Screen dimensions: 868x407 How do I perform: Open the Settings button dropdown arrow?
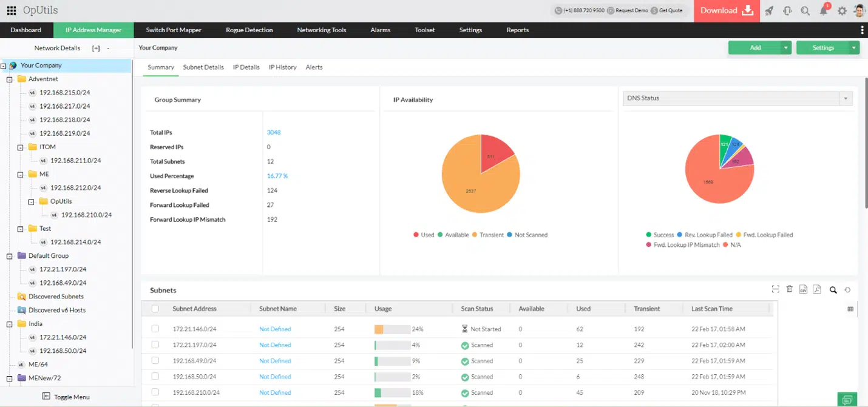click(855, 48)
